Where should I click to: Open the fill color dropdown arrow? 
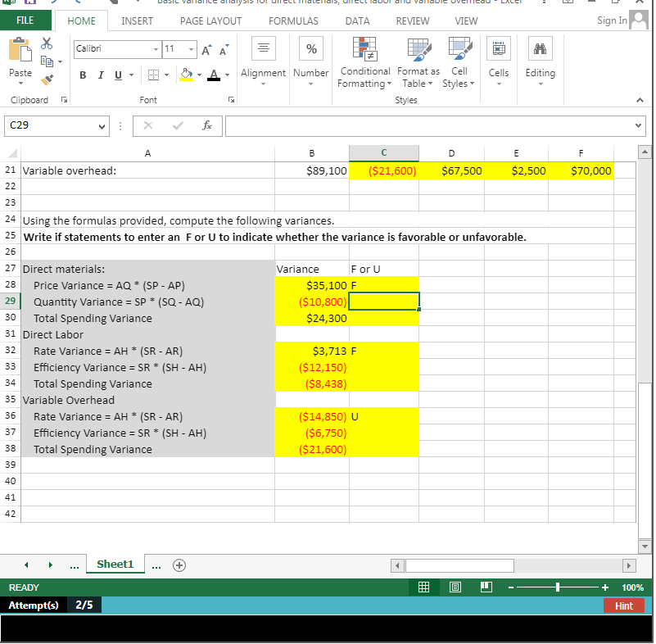[199, 75]
